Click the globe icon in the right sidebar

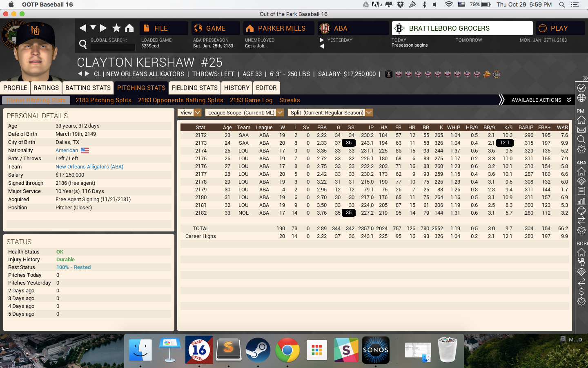coord(581,98)
